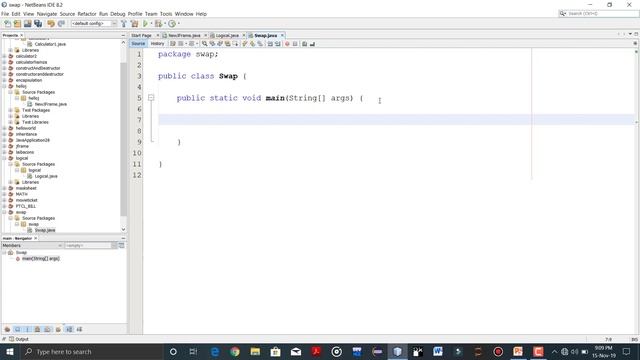Open the Run Project arrow dropdown
Viewport: 640px width, 360px height.
pos(151,24)
